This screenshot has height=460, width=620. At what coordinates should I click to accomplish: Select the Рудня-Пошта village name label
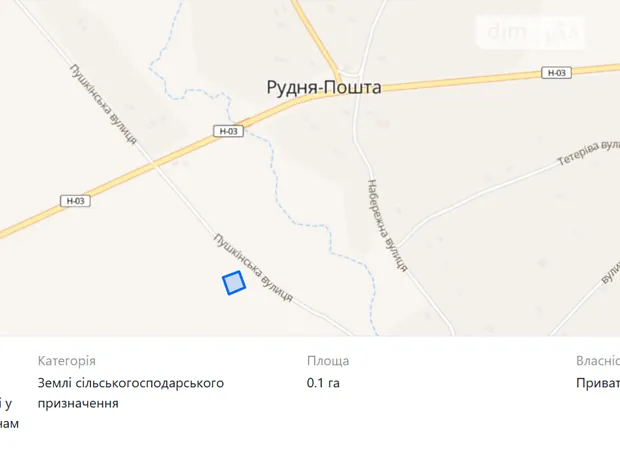(324, 87)
